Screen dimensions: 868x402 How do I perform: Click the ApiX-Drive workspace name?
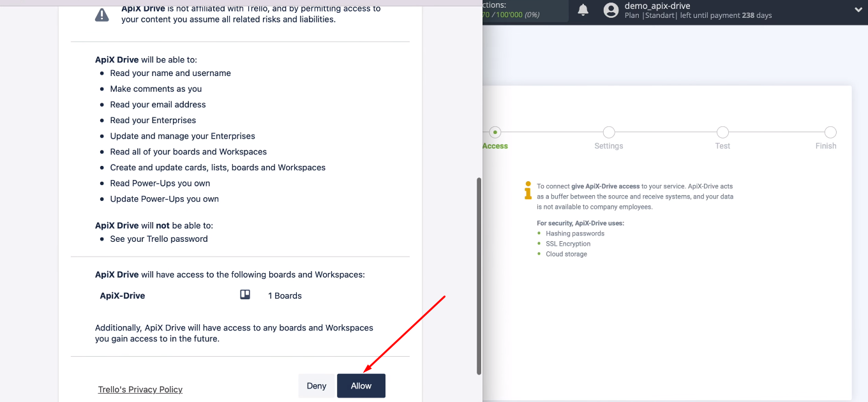coord(123,295)
